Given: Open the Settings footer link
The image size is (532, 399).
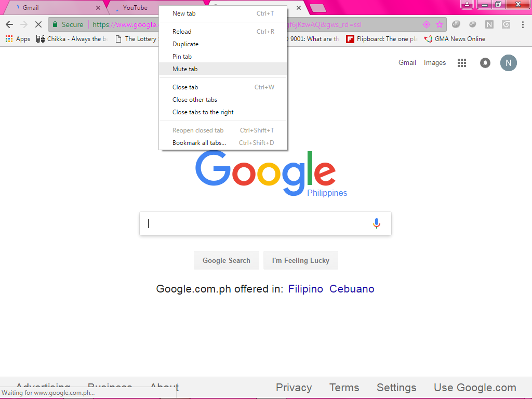Looking at the screenshot, I should 396,388.
